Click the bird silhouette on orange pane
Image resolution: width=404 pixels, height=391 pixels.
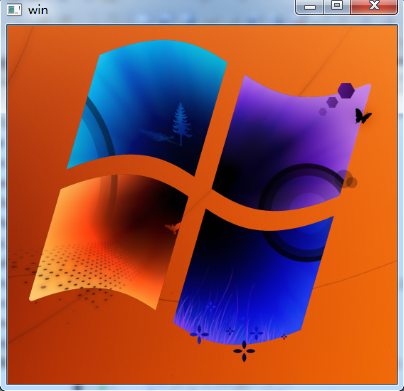click(x=173, y=228)
